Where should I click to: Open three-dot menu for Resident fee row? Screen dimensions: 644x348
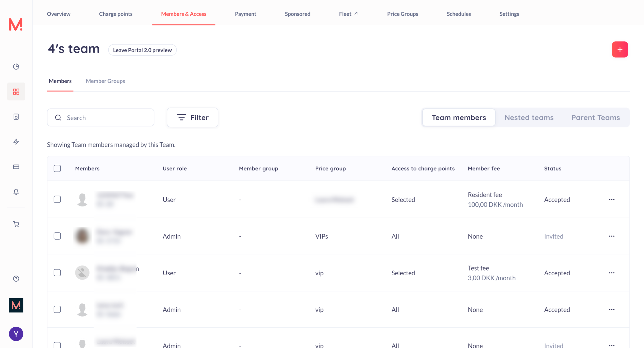pyautogui.click(x=612, y=199)
